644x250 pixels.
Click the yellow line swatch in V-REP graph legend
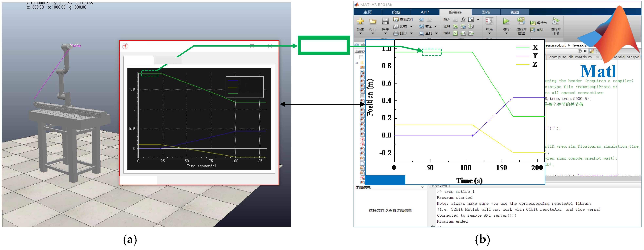coord(233,87)
